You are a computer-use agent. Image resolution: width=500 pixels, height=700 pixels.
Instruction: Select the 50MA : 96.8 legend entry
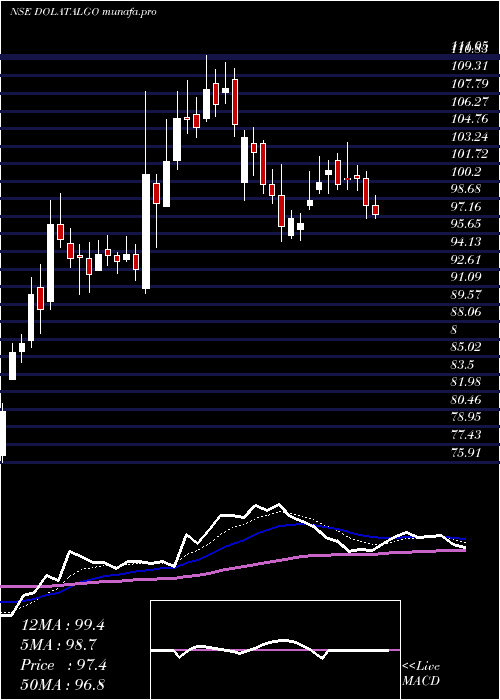click(x=63, y=685)
